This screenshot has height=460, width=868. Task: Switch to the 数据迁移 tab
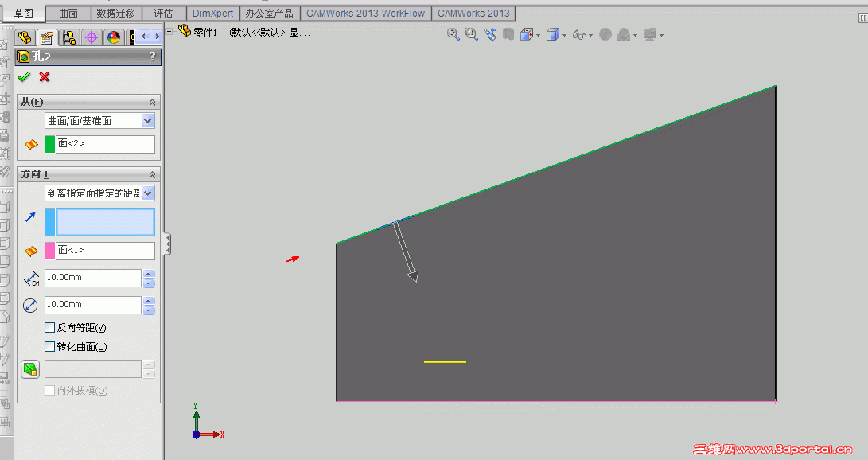[x=115, y=14]
